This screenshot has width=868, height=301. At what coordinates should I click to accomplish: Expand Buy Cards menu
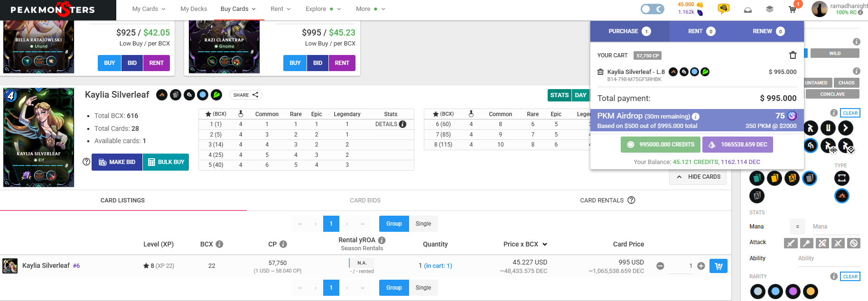238,9
